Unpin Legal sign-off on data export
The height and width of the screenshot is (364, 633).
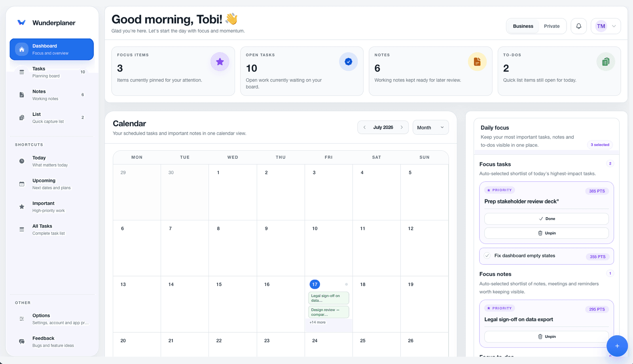[x=546, y=337]
